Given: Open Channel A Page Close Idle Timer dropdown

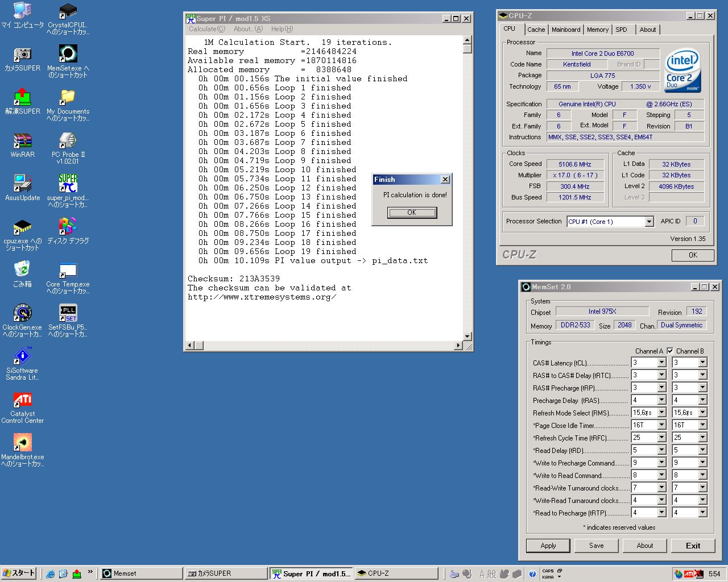Looking at the screenshot, I should tap(661, 425).
